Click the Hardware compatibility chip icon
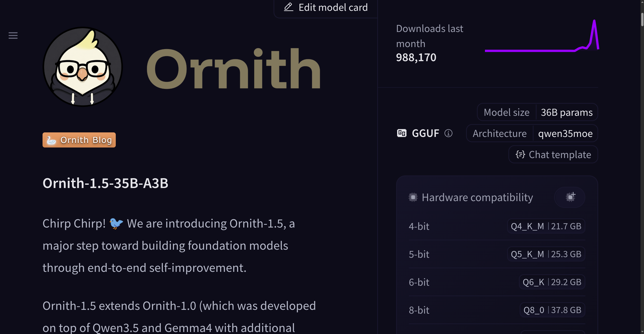Viewport: 644px width, 334px height. 413,197
